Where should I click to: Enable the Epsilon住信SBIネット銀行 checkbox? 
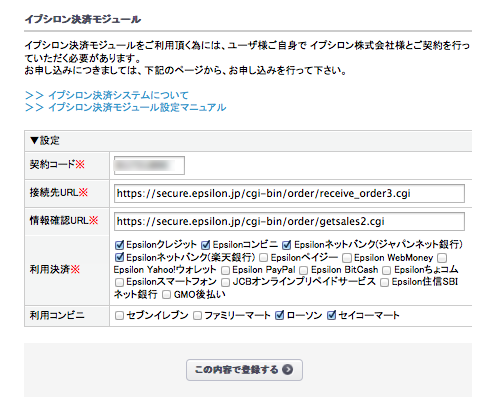point(384,282)
